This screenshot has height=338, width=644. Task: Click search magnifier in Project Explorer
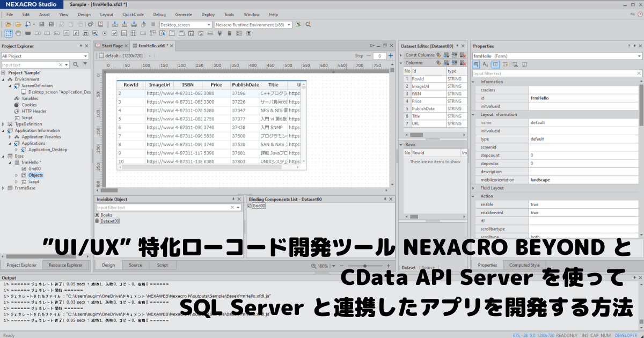[x=76, y=64]
